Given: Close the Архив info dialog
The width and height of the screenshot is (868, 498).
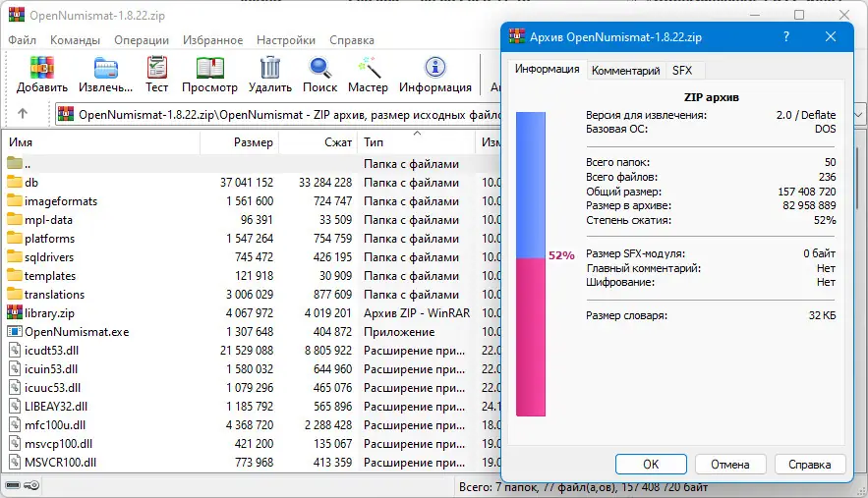Looking at the screenshot, I should click(831, 37).
